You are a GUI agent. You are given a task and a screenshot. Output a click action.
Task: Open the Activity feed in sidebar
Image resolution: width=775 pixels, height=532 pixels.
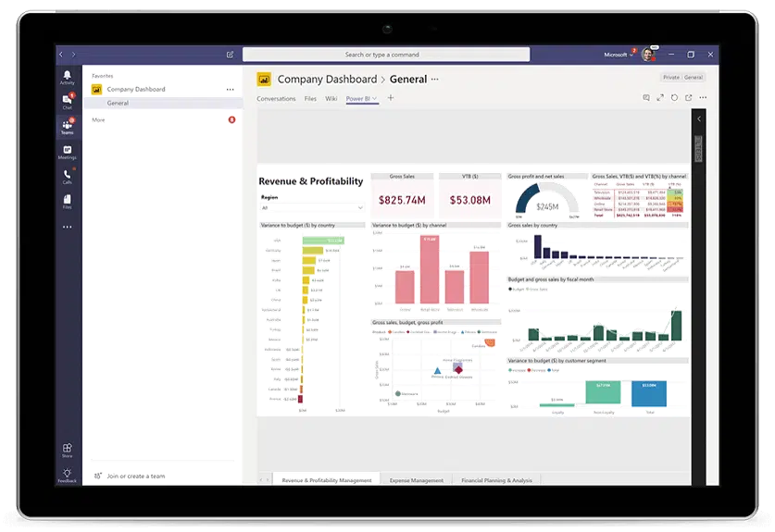[68, 76]
